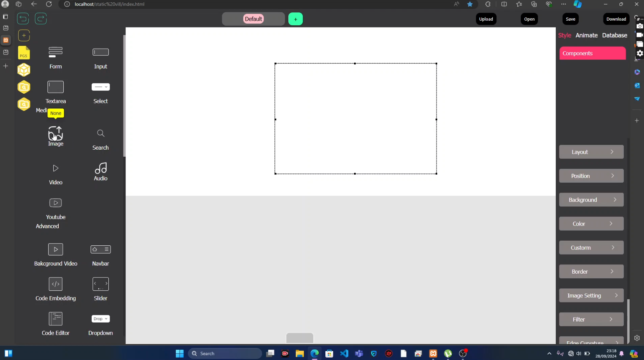
Task: Add the Image media component
Action: pos(56,136)
